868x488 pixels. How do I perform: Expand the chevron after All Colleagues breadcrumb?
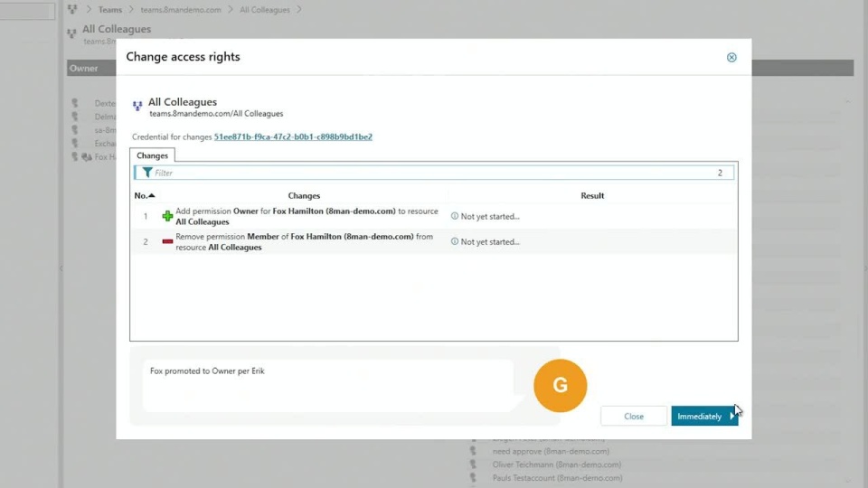click(x=299, y=10)
